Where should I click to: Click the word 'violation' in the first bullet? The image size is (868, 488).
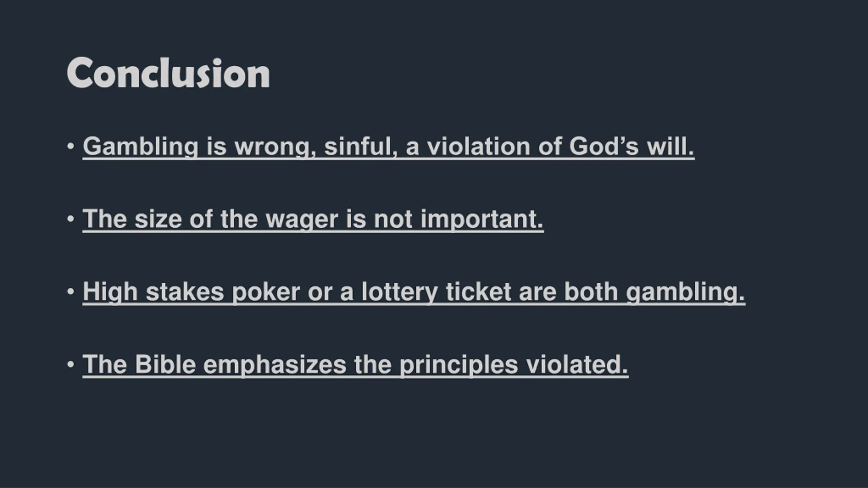click(478, 146)
